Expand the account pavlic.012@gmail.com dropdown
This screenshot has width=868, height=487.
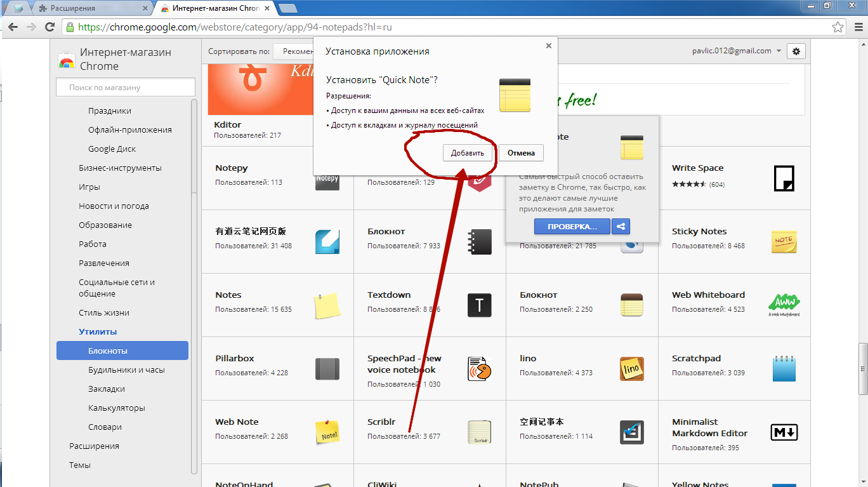[x=737, y=51]
